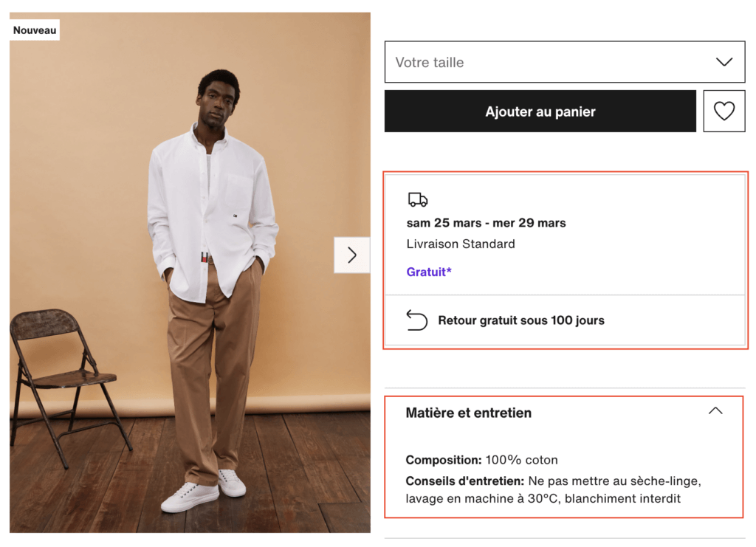Click the Ajouter au panier button
The width and height of the screenshot is (756, 547).
tap(540, 111)
